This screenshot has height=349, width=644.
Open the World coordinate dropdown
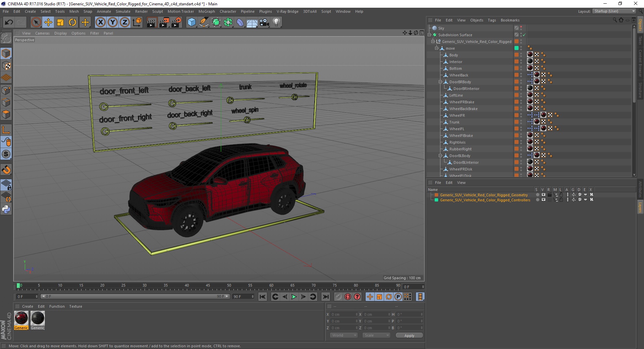point(344,335)
